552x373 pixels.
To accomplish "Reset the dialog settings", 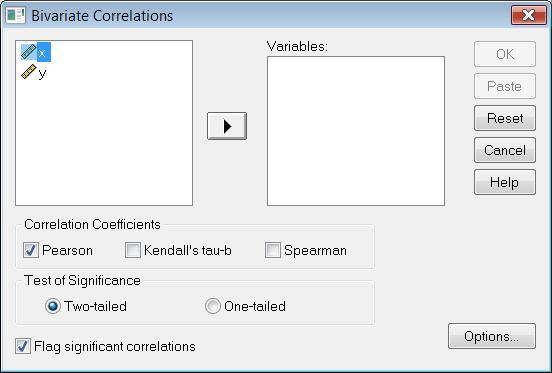I will coord(505,118).
